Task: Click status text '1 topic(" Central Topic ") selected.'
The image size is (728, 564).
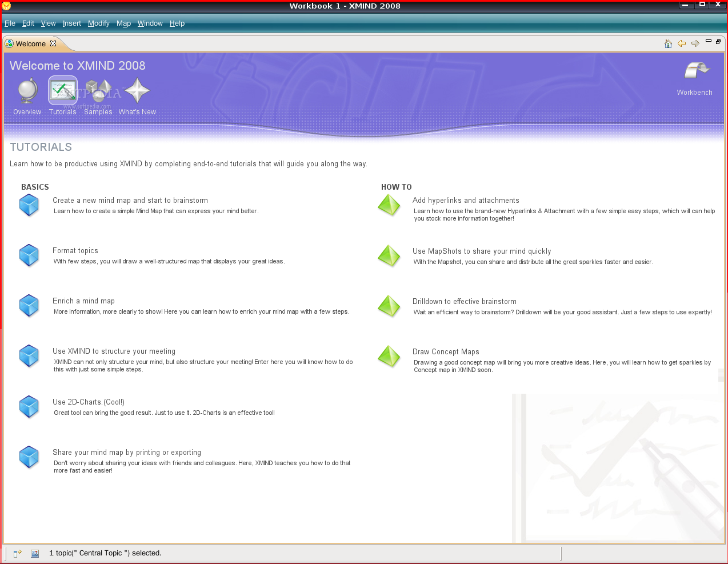Action: 105,553
